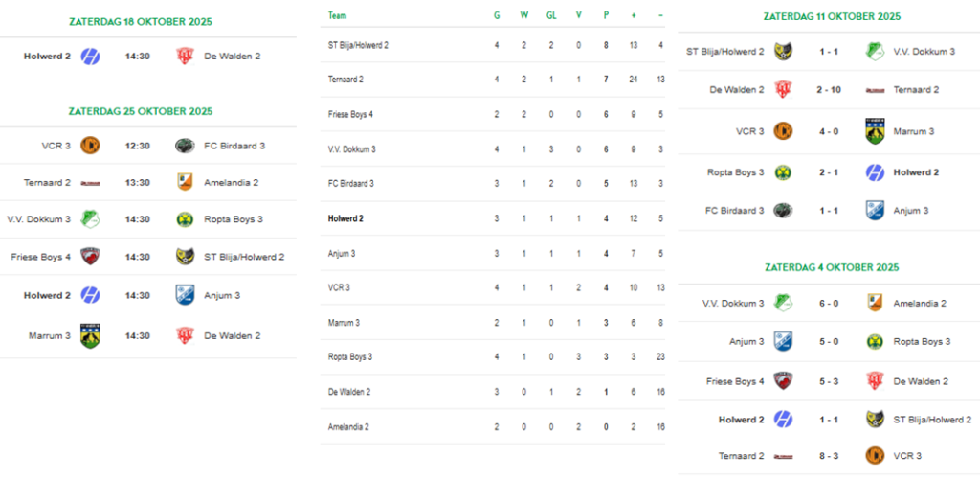Open the Friese Boys 4 crest in the 25 oktober fixture
Viewport: 980px width, 479px height.
pos(90,257)
